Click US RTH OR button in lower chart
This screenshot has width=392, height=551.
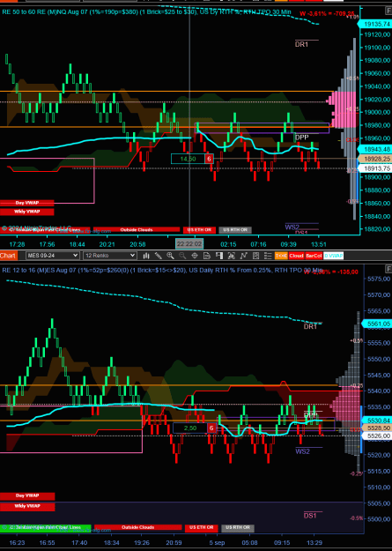point(238,528)
